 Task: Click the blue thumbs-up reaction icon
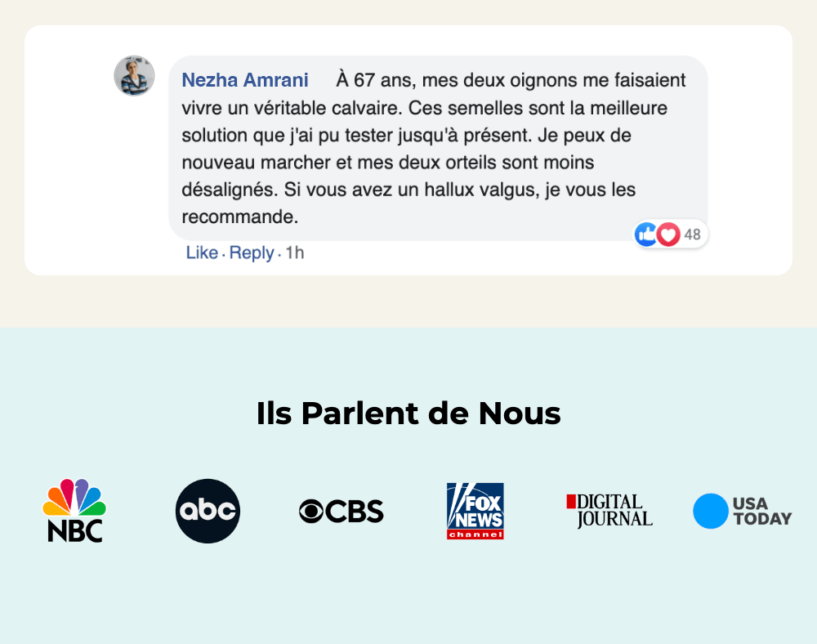(646, 235)
